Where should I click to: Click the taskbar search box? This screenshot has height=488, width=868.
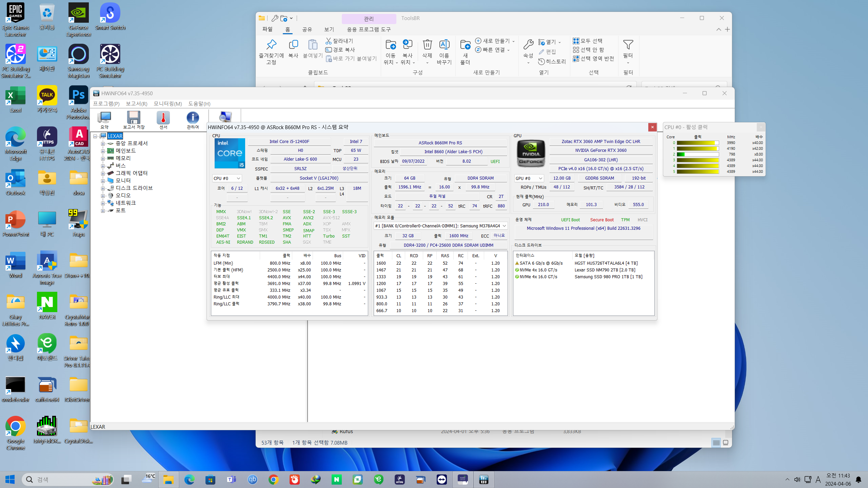click(x=68, y=480)
